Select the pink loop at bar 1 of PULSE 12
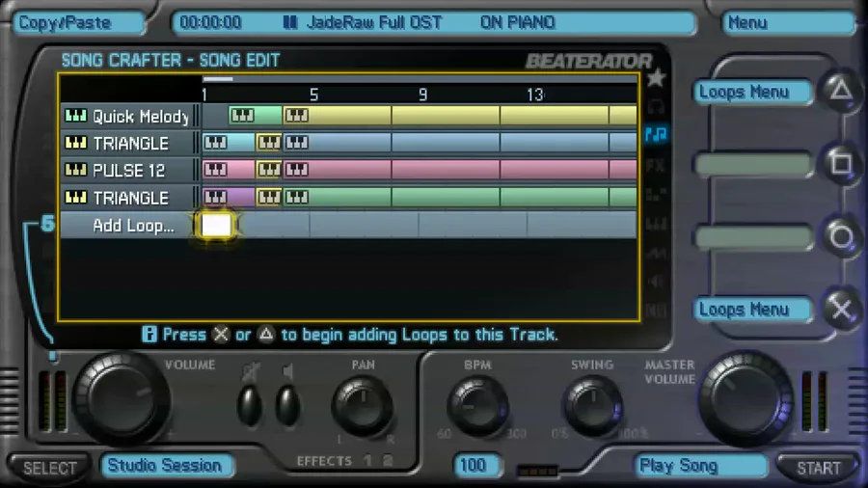Image resolution: width=868 pixels, height=488 pixels. [x=229, y=170]
